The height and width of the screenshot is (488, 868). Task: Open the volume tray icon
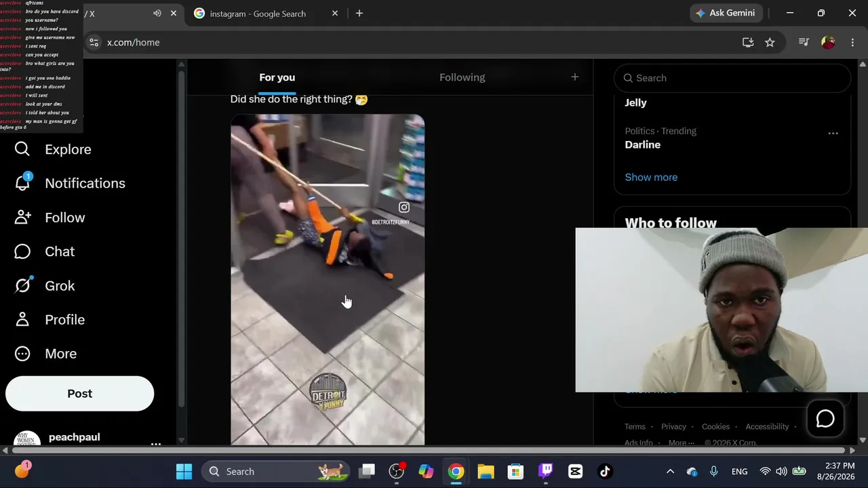click(781, 471)
